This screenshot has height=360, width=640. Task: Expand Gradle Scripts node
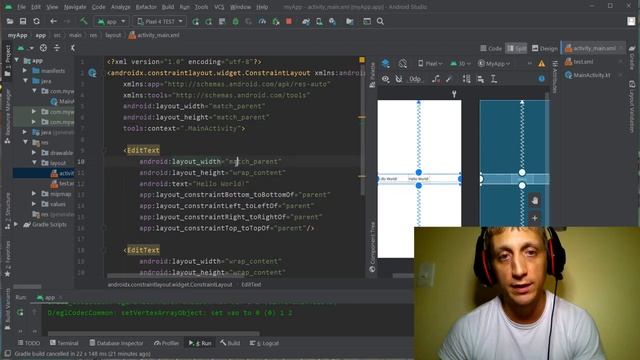16,224
